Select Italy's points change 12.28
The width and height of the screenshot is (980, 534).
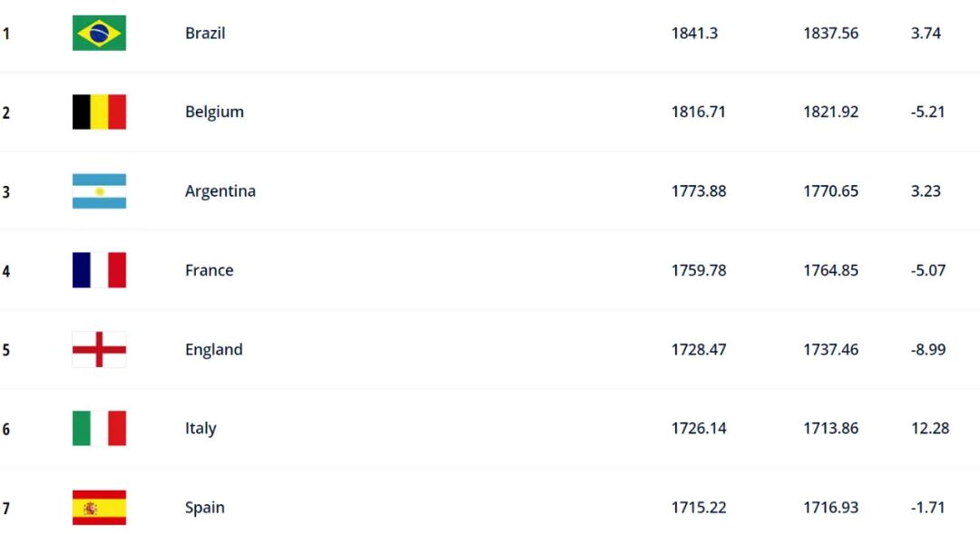pos(930,429)
